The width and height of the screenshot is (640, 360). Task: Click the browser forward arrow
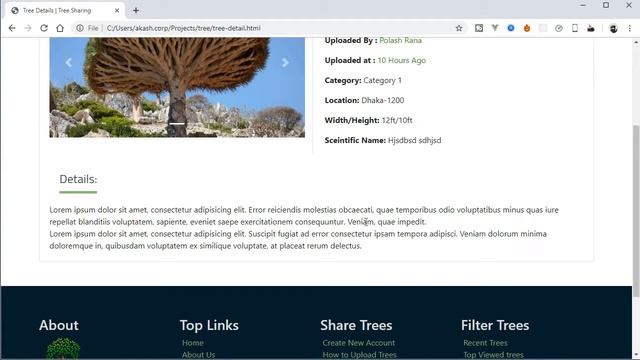[x=28, y=28]
